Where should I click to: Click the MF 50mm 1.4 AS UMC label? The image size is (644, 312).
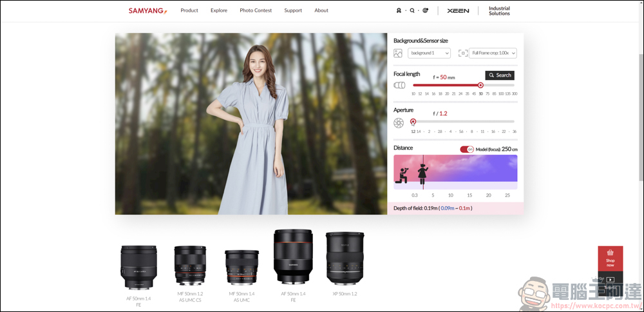(241, 297)
